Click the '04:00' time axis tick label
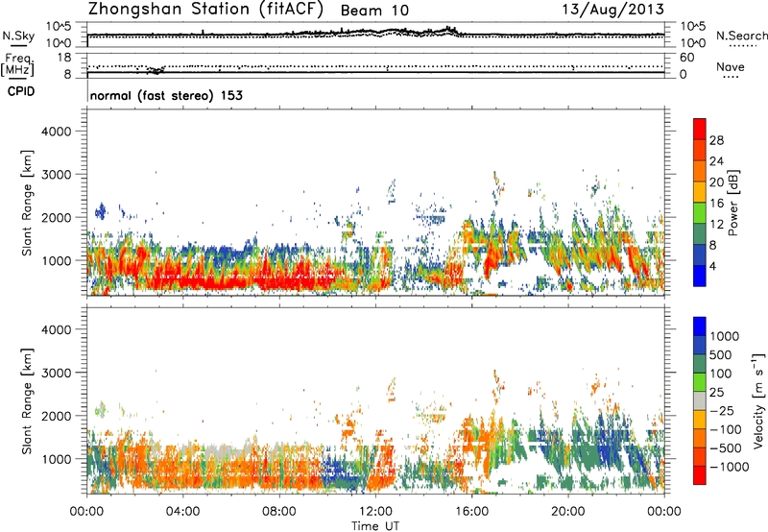The image size is (768, 532). click(183, 512)
